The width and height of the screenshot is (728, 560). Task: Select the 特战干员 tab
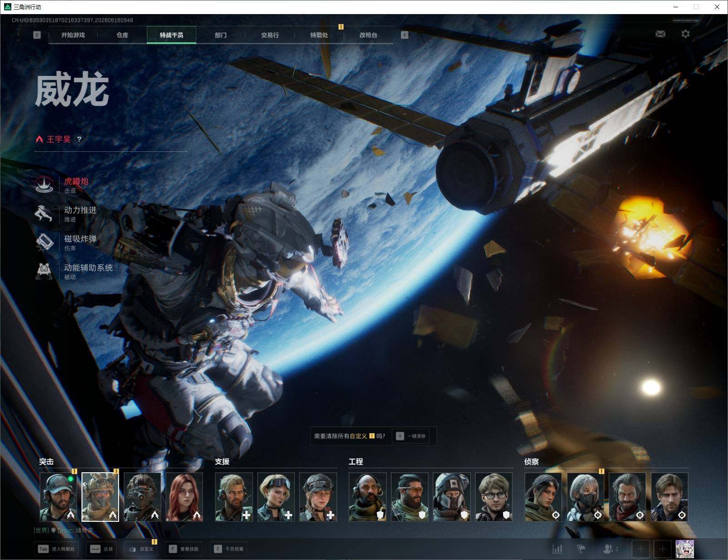[171, 35]
